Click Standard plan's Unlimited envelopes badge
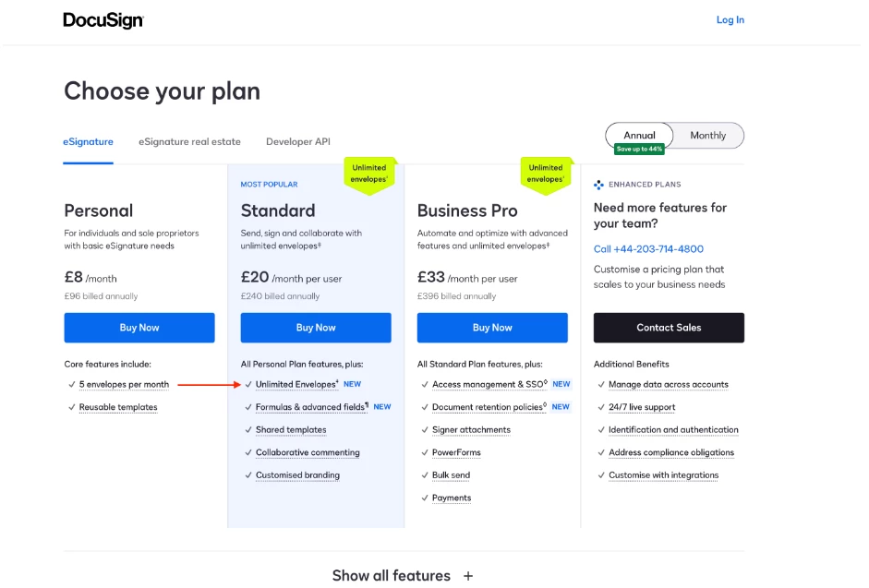This screenshot has width=869, height=588. (369, 175)
